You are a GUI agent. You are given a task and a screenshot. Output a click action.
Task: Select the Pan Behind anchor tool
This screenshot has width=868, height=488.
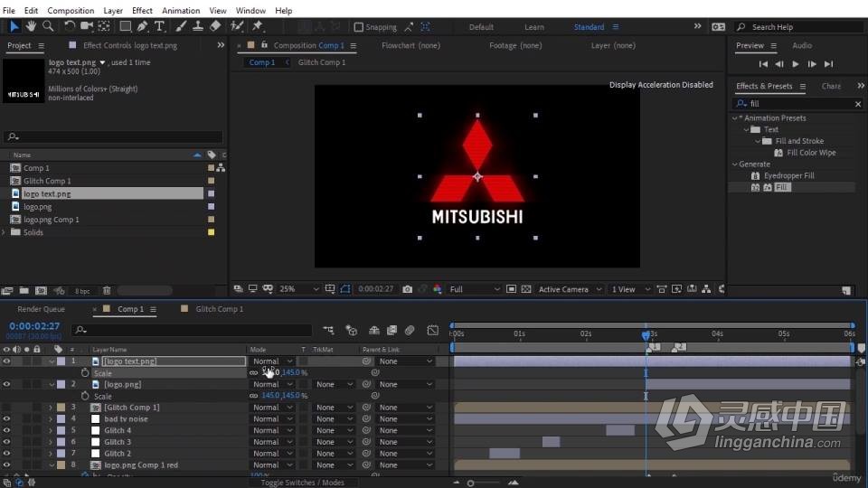click(104, 26)
